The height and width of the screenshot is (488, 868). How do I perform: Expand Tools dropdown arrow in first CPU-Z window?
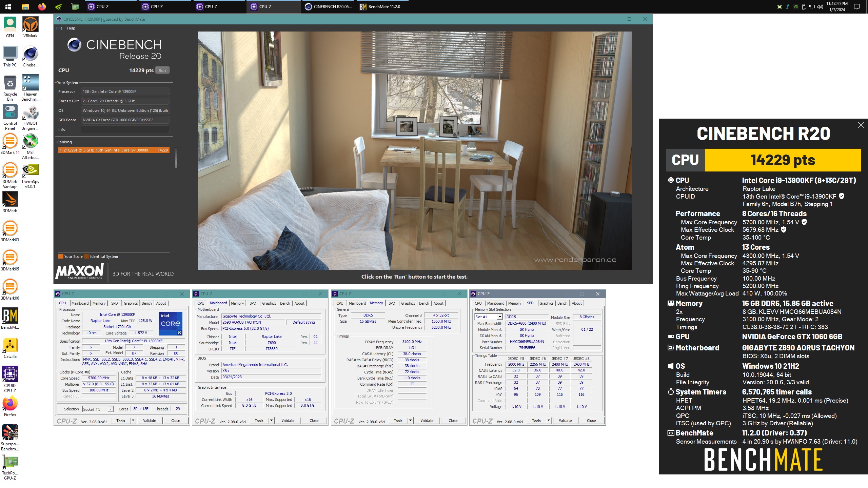133,421
